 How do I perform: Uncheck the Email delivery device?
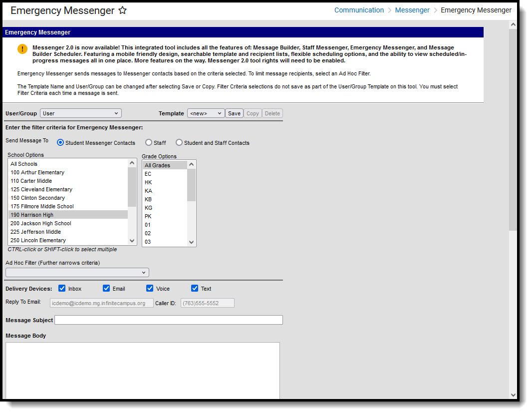click(x=106, y=288)
